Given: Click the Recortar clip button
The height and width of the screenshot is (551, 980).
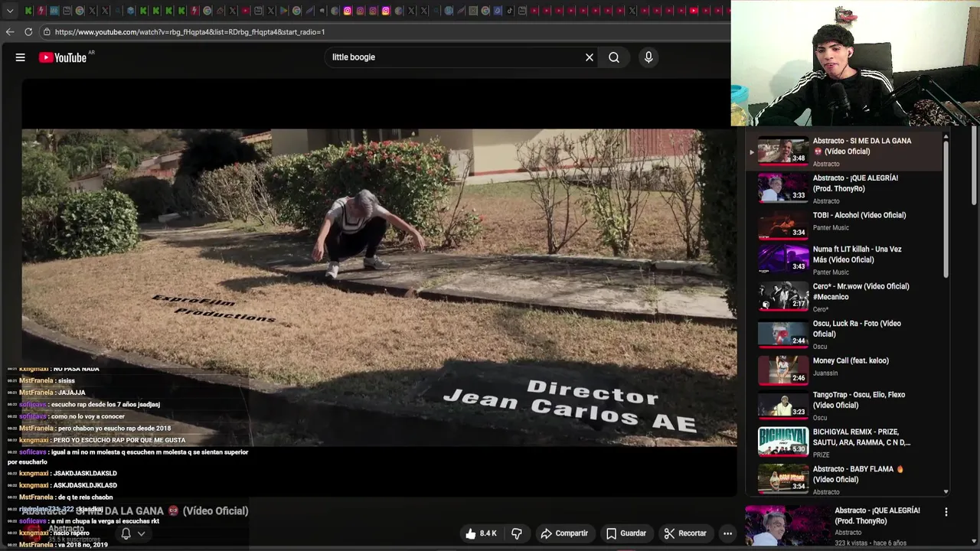Looking at the screenshot, I should pyautogui.click(x=685, y=533).
